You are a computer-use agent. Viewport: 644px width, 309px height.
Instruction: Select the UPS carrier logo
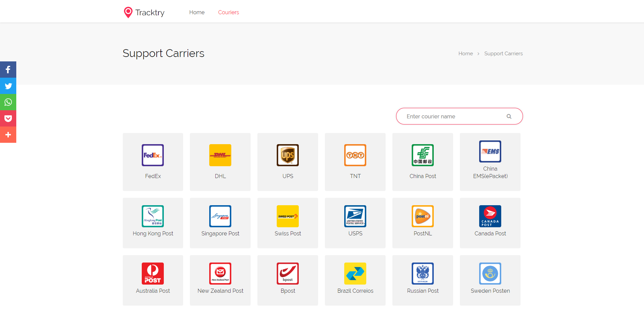[288, 155]
